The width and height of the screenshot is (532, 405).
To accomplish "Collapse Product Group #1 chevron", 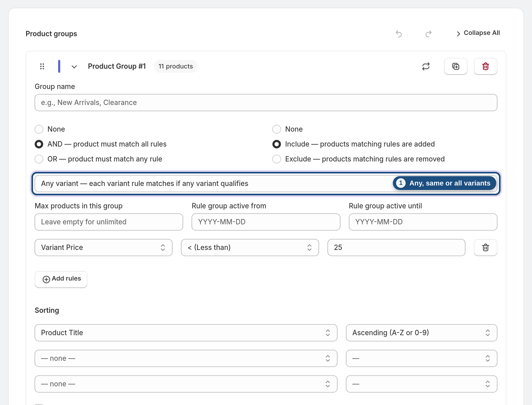I will (x=74, y=67).
